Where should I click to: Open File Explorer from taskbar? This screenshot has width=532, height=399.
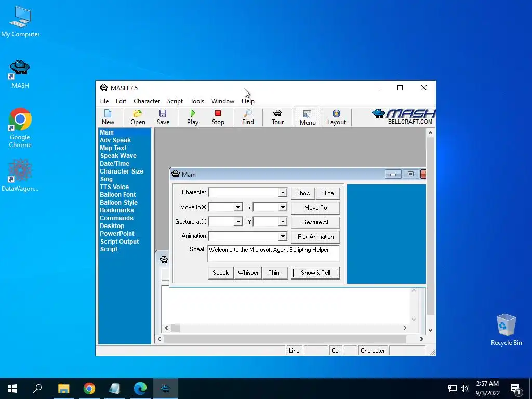pyautogui.click(x=63, y=389)
